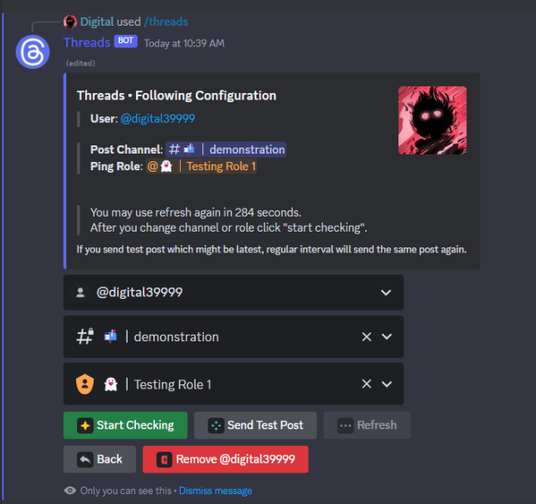Click the /threads command link
Image resolution: width=536 pixels, height=504 pixels.
[x=166, y=22]
